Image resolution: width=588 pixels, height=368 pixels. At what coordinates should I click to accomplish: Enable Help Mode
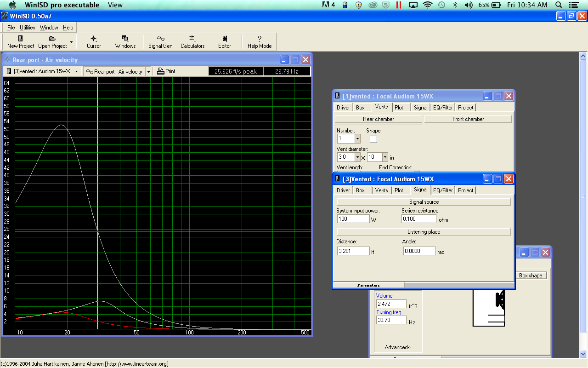[x=260, y=41]
